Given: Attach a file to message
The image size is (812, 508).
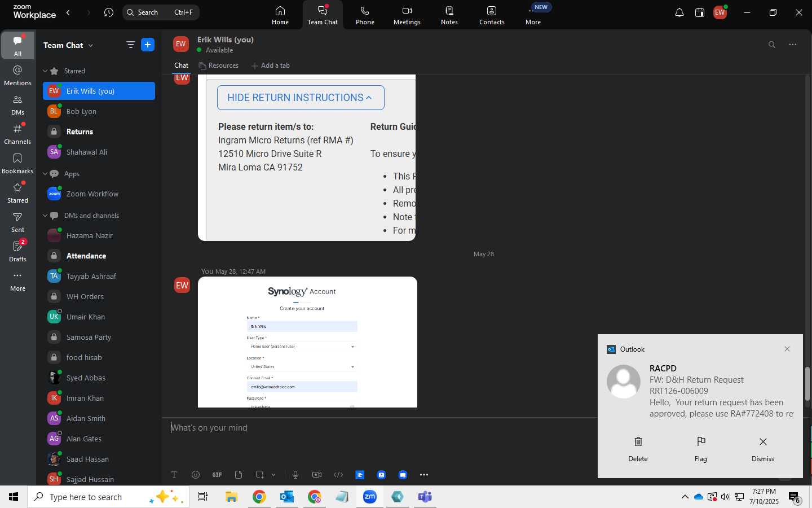Looking at the screenshot, I should click(x=239, y=475).
